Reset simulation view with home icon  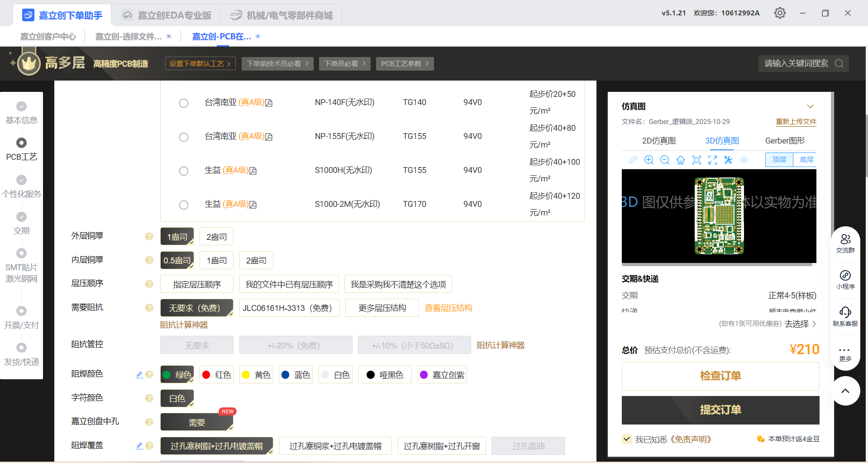tap(680, 160)
